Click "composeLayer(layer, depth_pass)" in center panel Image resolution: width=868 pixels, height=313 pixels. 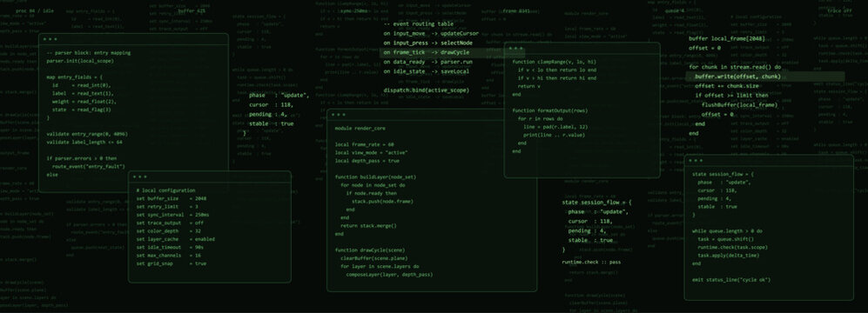point(390,274)
